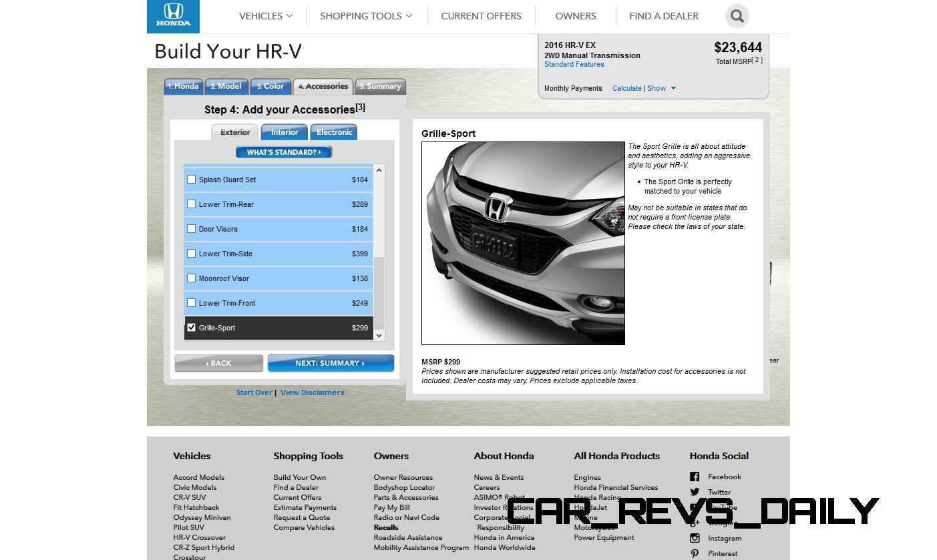Go to the 2. Model step tab

pyautogui.click(x=226, y=87)
